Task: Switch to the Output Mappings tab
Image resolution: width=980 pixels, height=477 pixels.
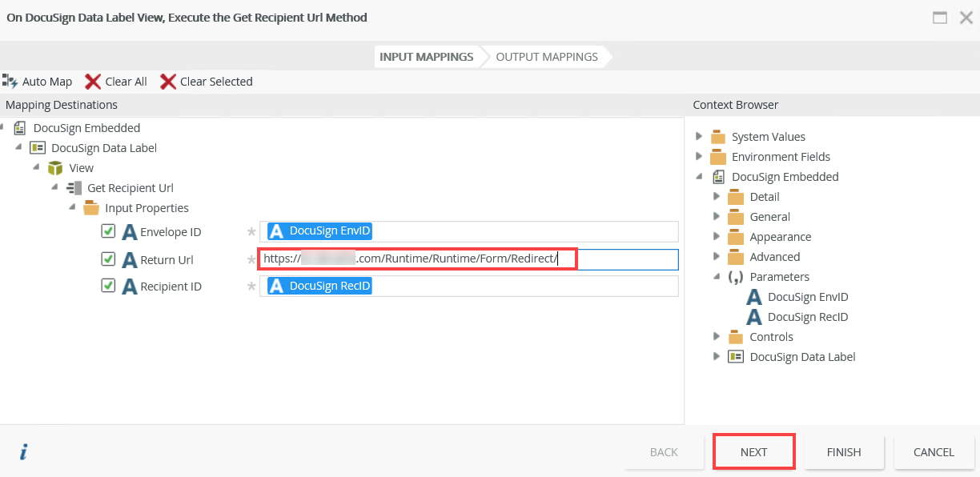Action: 547,57
